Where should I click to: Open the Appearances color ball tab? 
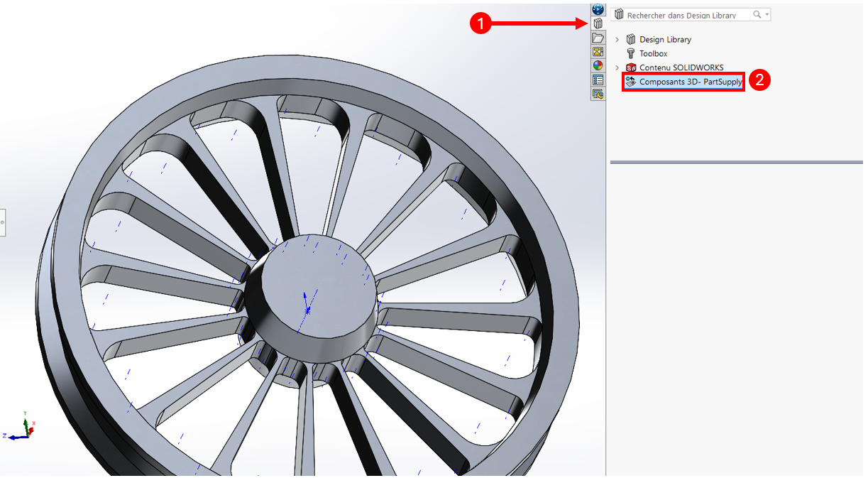pyautogui.click(x=598, y=65)
